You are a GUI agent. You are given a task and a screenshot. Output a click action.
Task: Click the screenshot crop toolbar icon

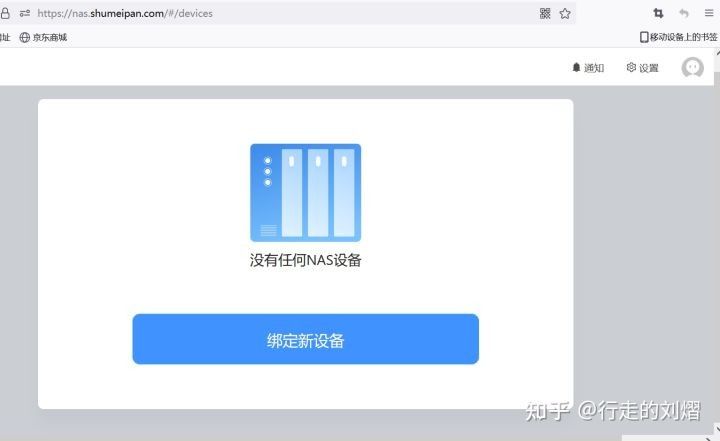pos(658,13)
